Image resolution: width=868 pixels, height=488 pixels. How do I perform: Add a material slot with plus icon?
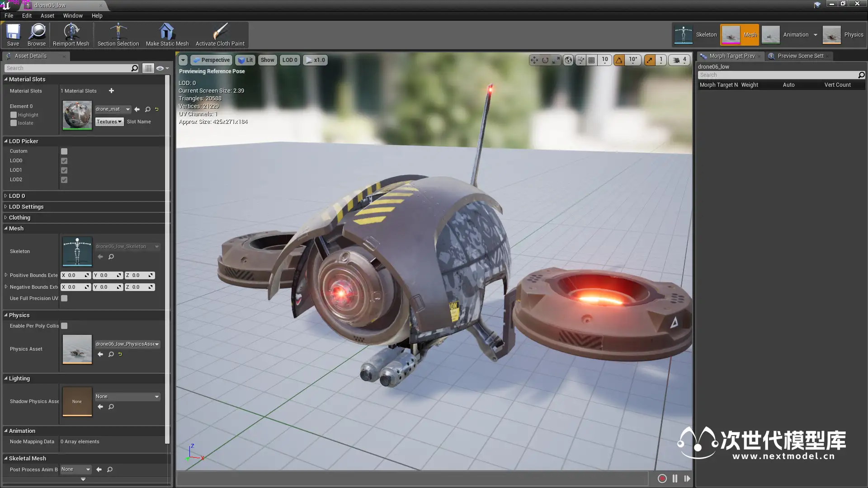pyautogui.click(x=111, y=91)
